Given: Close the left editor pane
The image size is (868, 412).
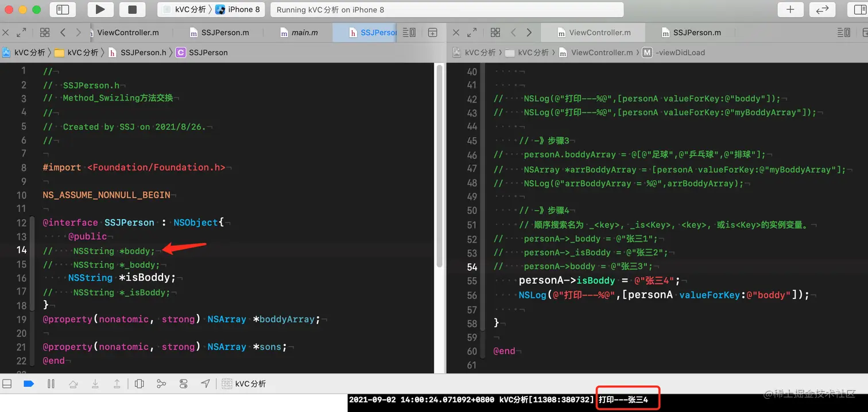Looking at the screenshot, I should pyautogui.click(x=6, y=33).
